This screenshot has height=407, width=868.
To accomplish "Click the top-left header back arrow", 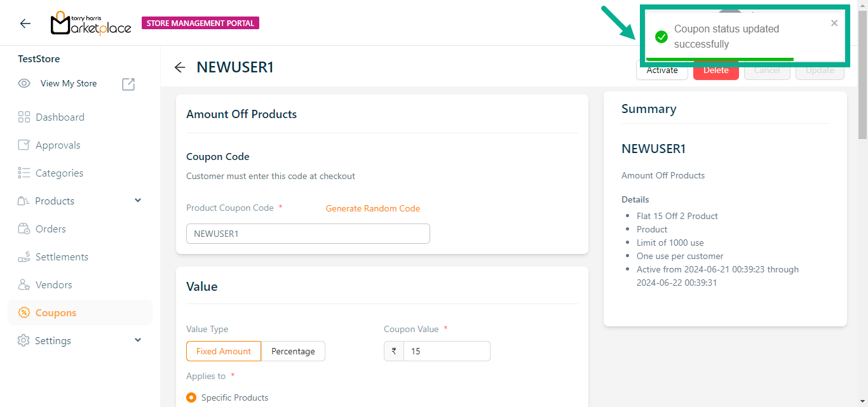I will 25,23.
